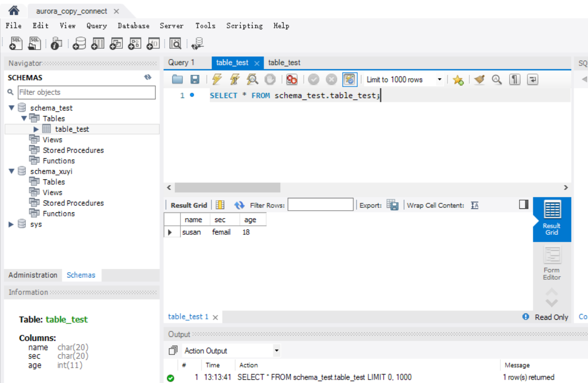The height and width of the screenshot is (383, 588).
Task: Export the recordset to an external file
Action: point(393,205)
